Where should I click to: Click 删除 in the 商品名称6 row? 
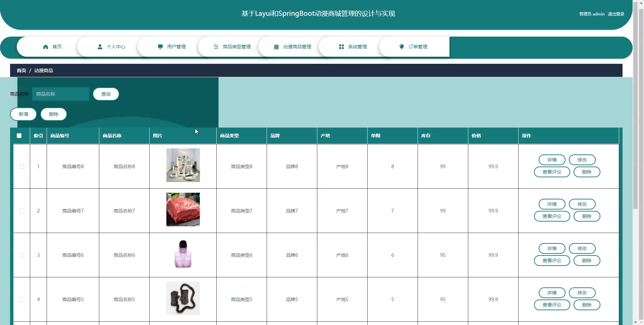tap(587, 261)
